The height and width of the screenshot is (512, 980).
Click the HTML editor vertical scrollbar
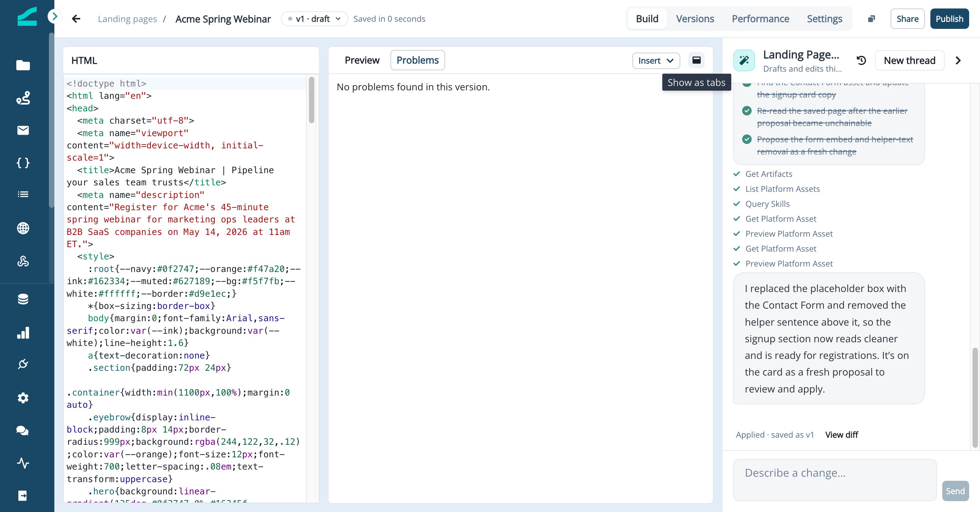(312, 100)
